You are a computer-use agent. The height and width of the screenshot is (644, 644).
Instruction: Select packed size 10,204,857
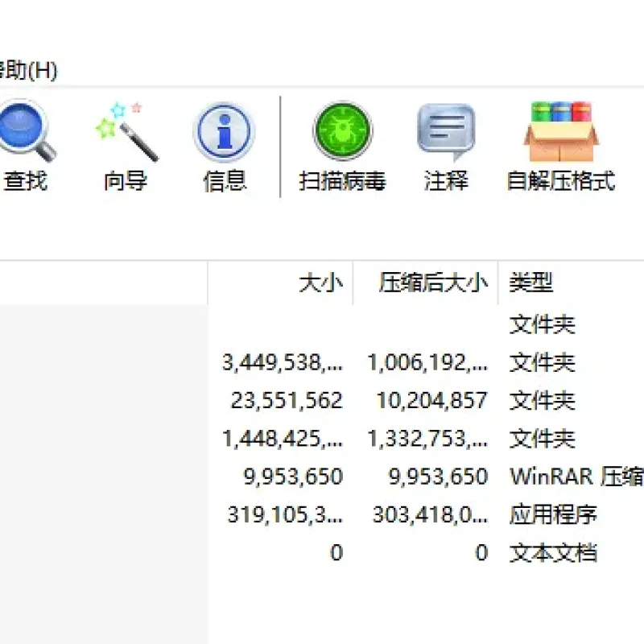coord(432,400)
